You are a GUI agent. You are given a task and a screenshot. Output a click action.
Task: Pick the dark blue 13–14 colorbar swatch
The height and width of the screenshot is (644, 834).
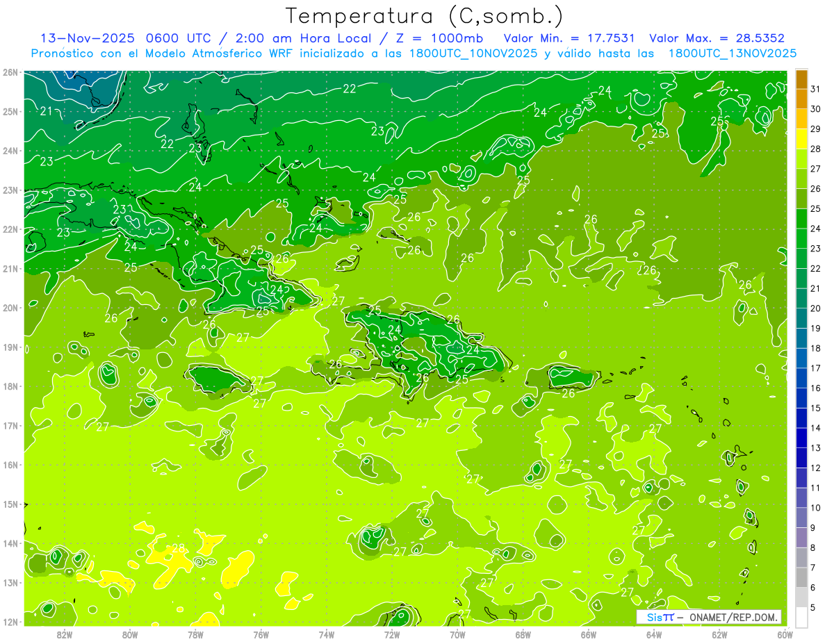pyautogui.click(x=801, y=438)
